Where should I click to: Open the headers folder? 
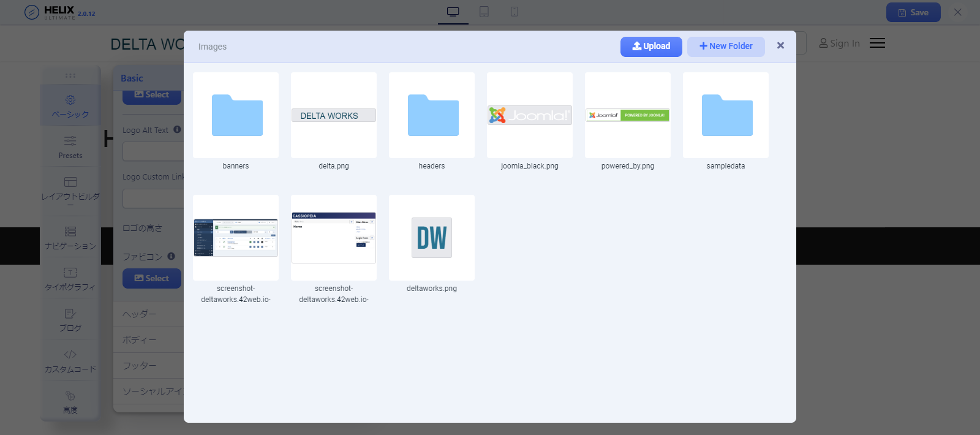coord(432,115)
